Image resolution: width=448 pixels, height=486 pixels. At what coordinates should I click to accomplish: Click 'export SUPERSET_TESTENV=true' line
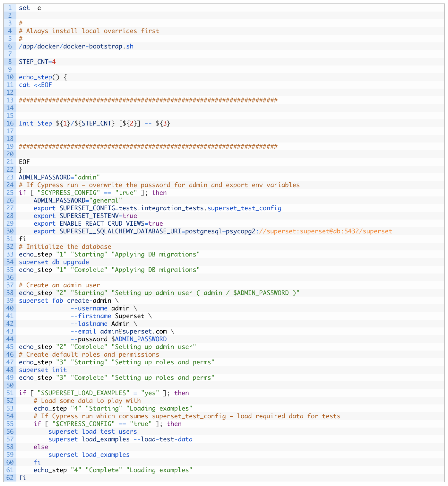pyautogui.click(x=85, y=216)
